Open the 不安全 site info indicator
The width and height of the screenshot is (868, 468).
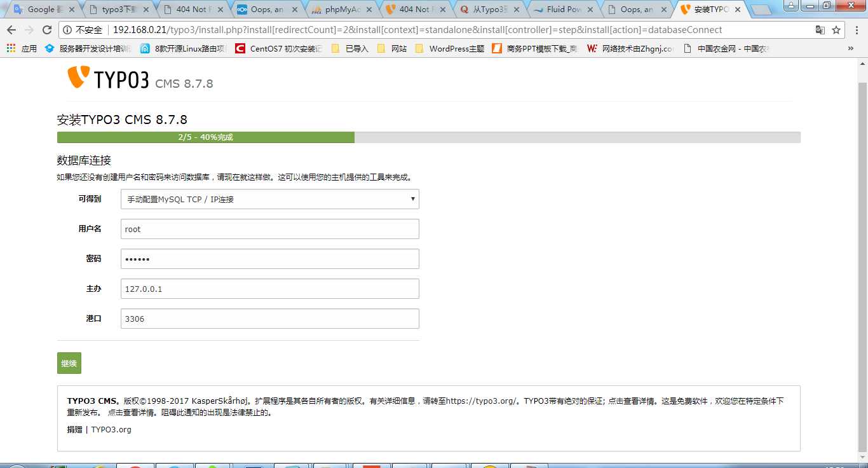[83, 30]
